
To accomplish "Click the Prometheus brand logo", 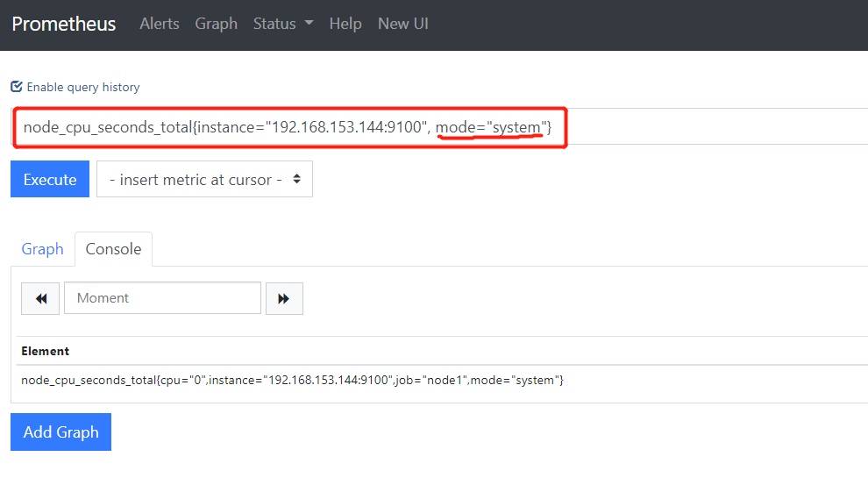I will pos(64,24).
